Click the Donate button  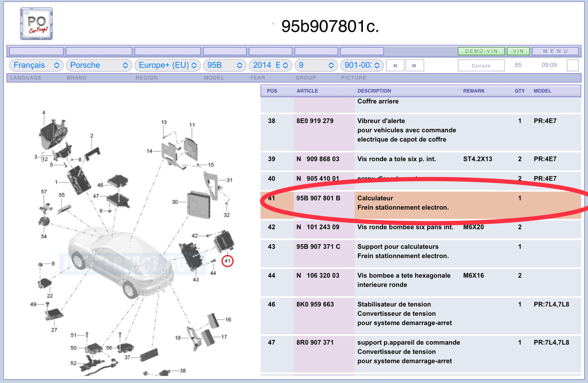click(x=481, y=66)
